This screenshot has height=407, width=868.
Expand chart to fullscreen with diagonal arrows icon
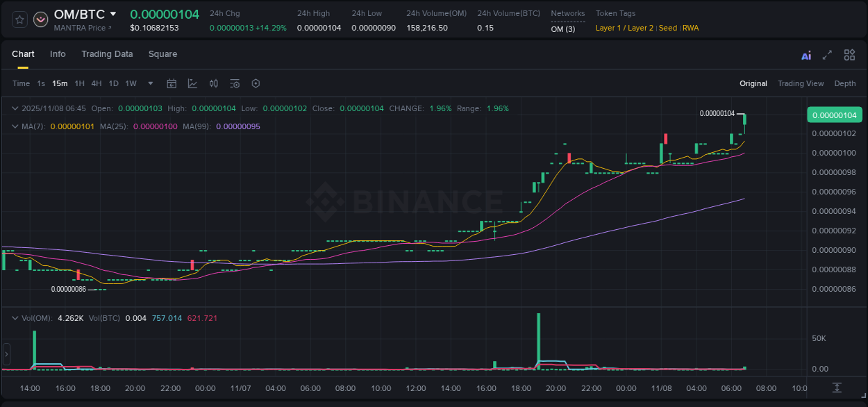pos(826,54)
